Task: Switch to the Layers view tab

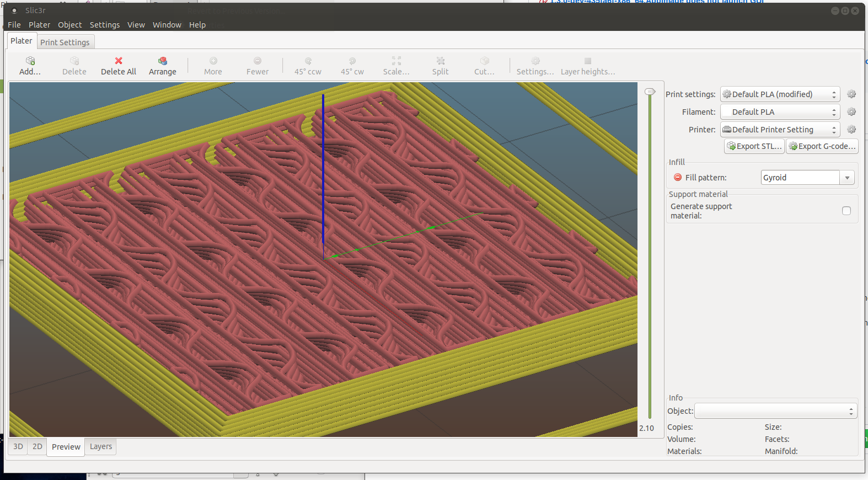Action: 101,446
